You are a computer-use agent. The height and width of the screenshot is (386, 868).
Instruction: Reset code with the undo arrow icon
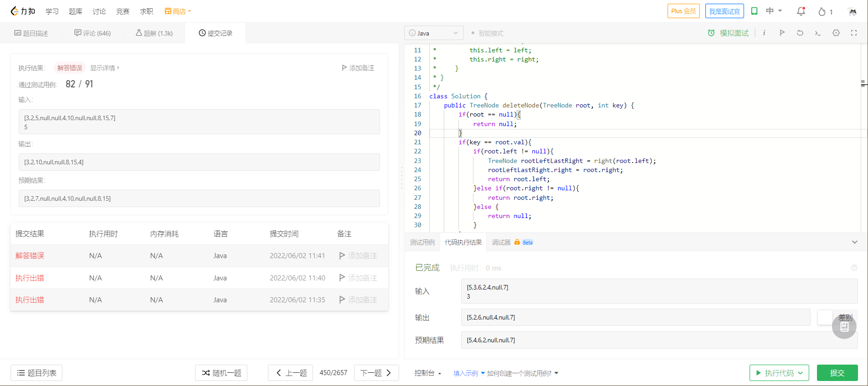pyautogui.click(x=800, y=33)
